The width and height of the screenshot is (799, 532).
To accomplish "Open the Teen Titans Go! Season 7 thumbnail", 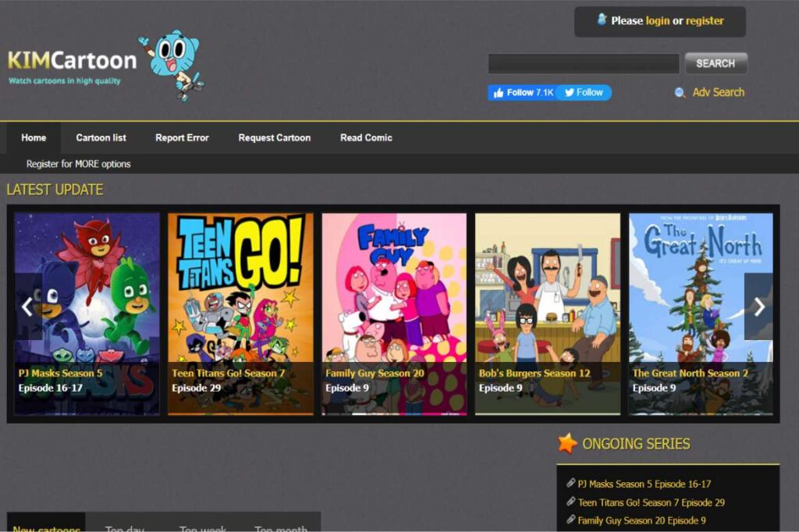I will [240, 314].
